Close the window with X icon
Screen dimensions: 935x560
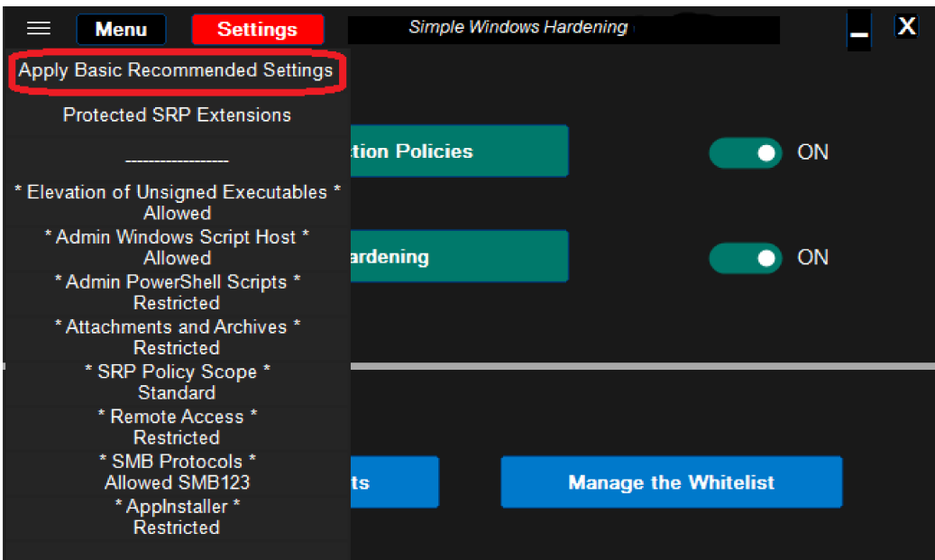click(906, 26)
